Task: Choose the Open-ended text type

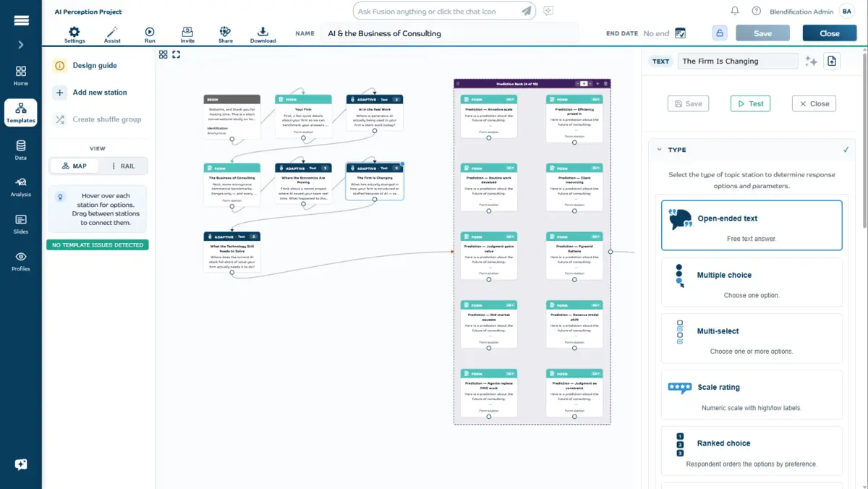Action: (x=752, y=225)
